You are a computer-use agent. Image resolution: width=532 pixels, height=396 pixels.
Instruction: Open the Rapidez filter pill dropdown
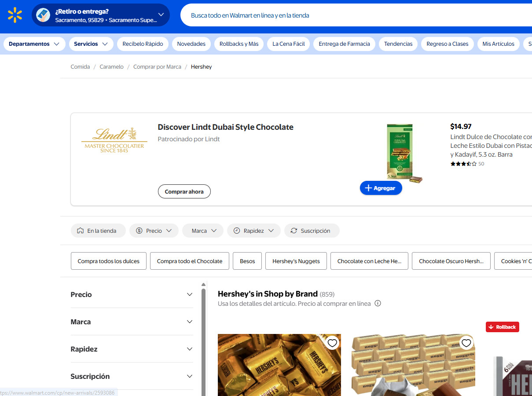(x=254, y=231)
